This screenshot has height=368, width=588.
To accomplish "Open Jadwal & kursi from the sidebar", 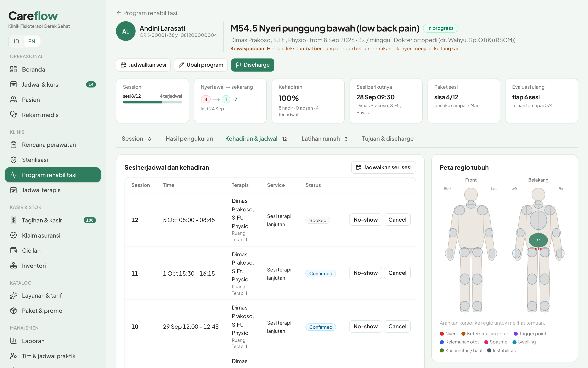I will tap(53, 84).
